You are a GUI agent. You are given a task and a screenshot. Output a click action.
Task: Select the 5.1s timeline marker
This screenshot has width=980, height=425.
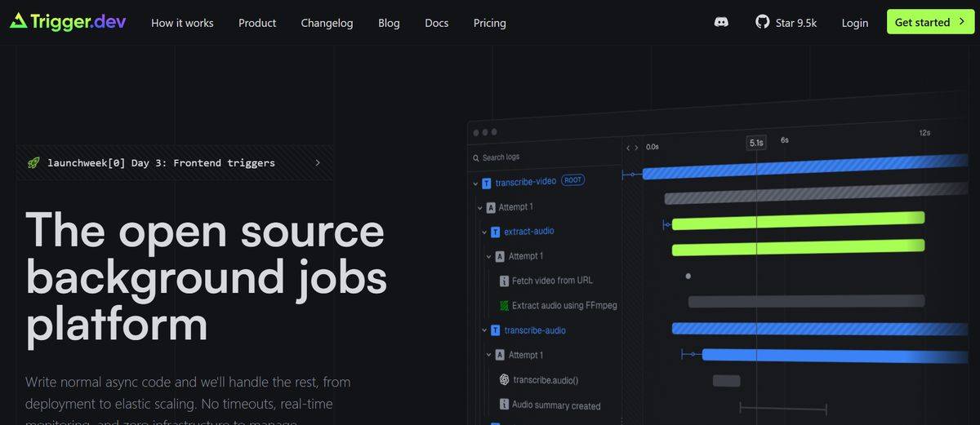[756, 143]
